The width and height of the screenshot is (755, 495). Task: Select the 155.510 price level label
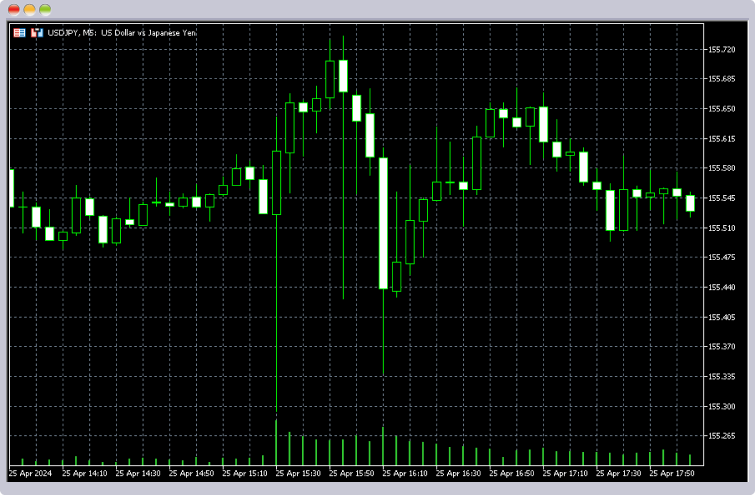721,228
